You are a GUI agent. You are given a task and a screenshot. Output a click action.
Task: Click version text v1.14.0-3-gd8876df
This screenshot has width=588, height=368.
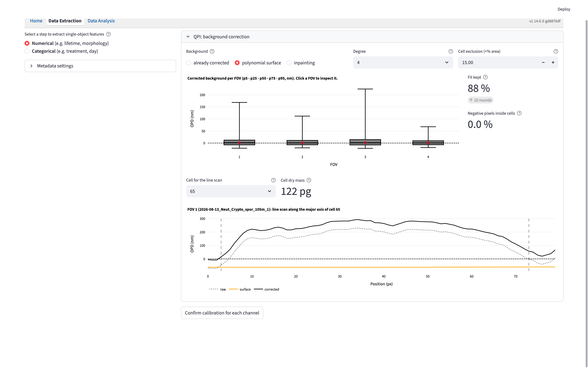click(x=545, y=21)
